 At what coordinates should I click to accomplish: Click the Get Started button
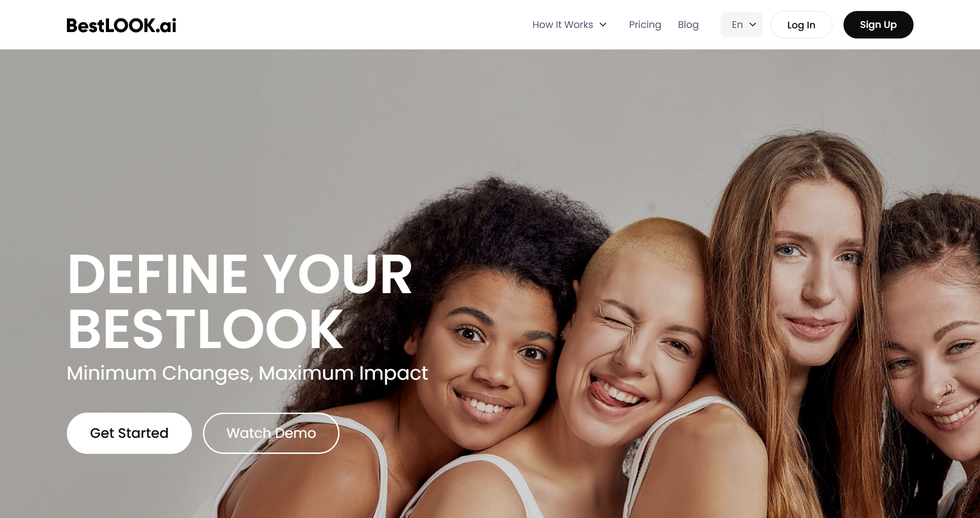tap(129, 433)
